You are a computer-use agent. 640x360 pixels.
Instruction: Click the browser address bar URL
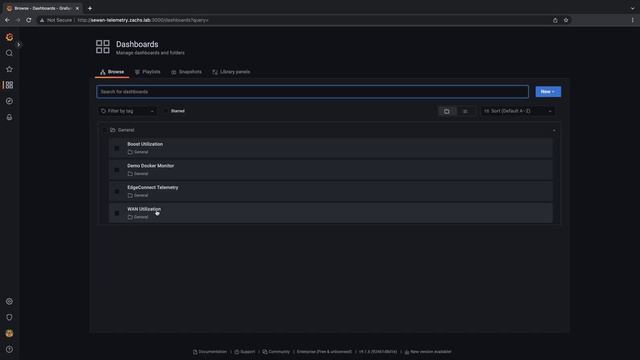[143, 20]
